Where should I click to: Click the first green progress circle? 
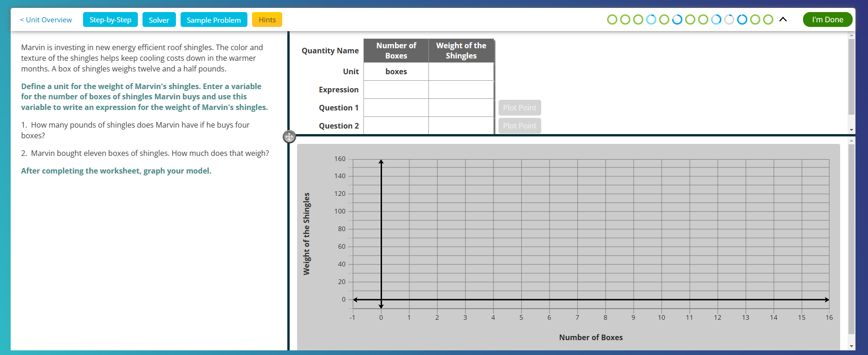612,19
